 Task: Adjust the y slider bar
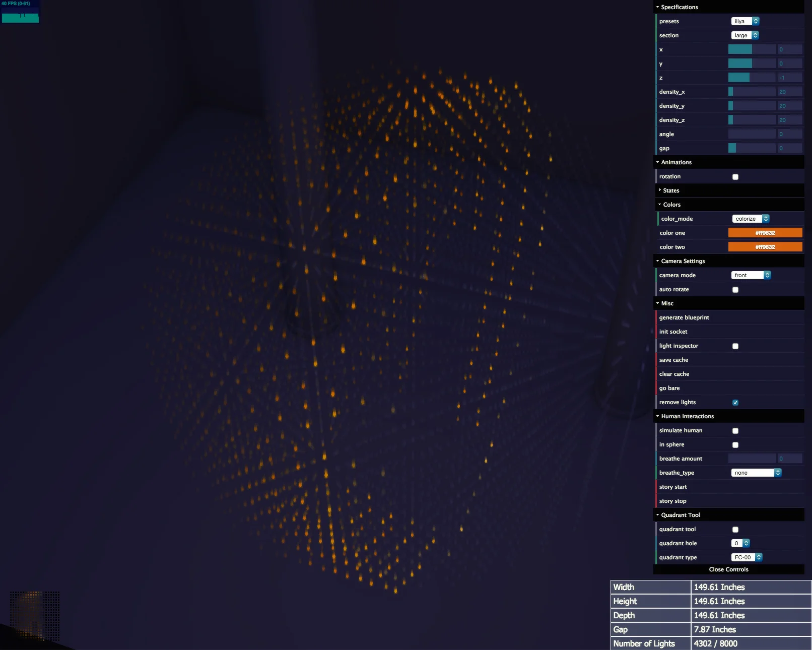click(752, 63)
